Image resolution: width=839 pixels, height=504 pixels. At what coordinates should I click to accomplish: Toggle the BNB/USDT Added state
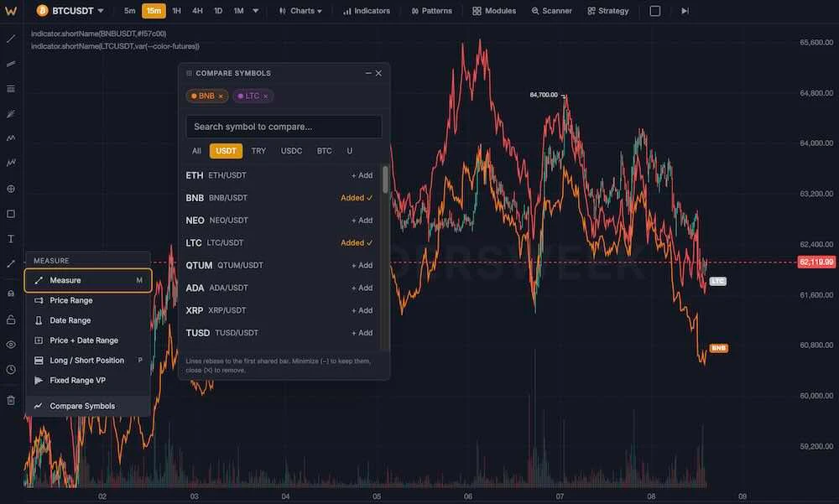click(357, 198)
